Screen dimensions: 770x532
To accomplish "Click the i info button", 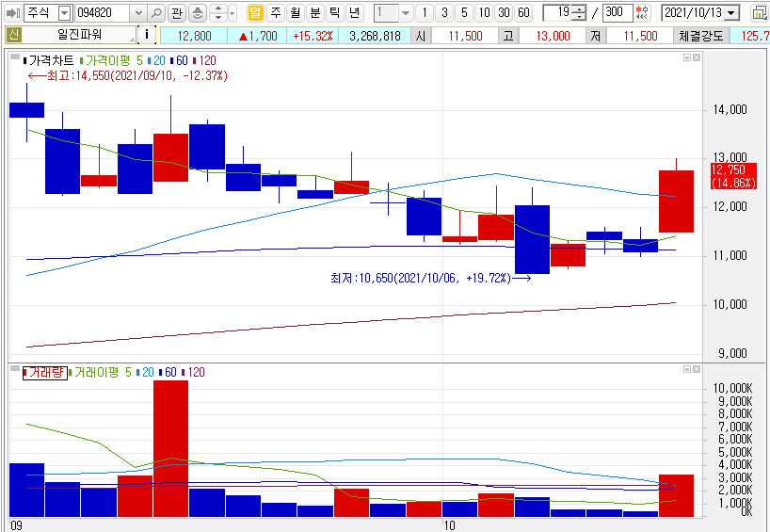I will click(x=146, y=35).
